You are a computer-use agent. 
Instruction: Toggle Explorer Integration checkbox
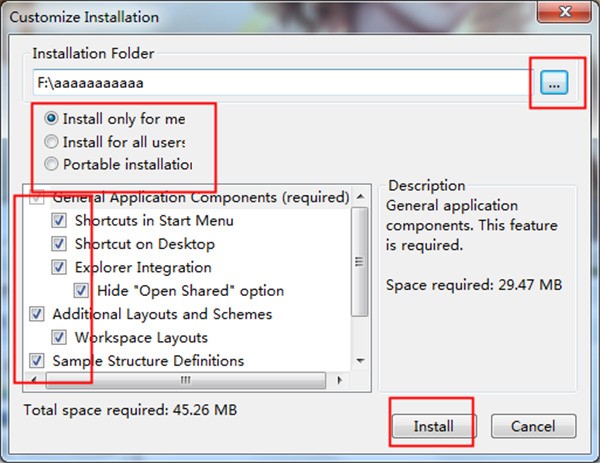click(59, 267)
